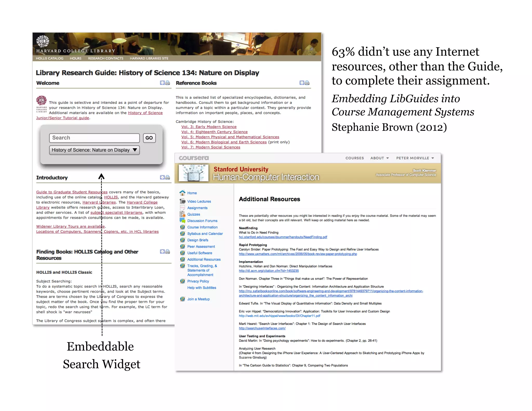The image size is (532, 411).
Task: Click the Scott Klemmer instructor name
Action: 424,170
